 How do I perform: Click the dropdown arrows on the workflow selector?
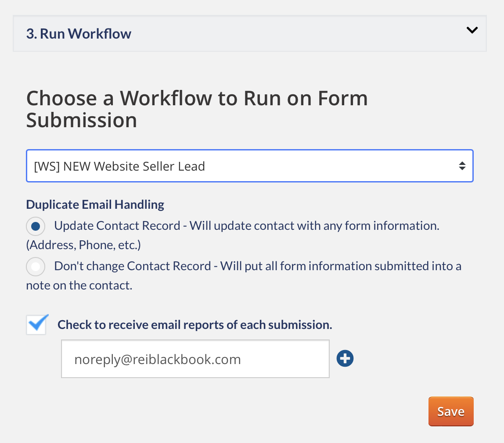(x=462, y=166)
